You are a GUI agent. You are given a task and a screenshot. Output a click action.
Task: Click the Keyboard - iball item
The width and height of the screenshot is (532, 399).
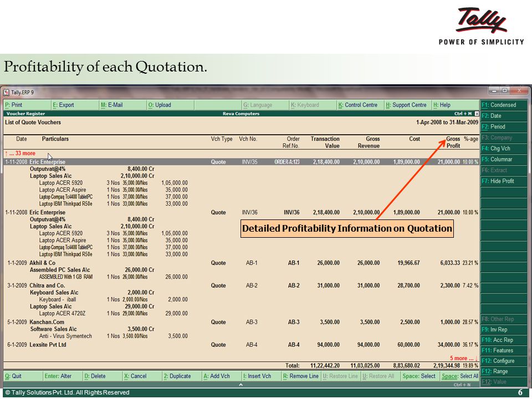(57, 300)
